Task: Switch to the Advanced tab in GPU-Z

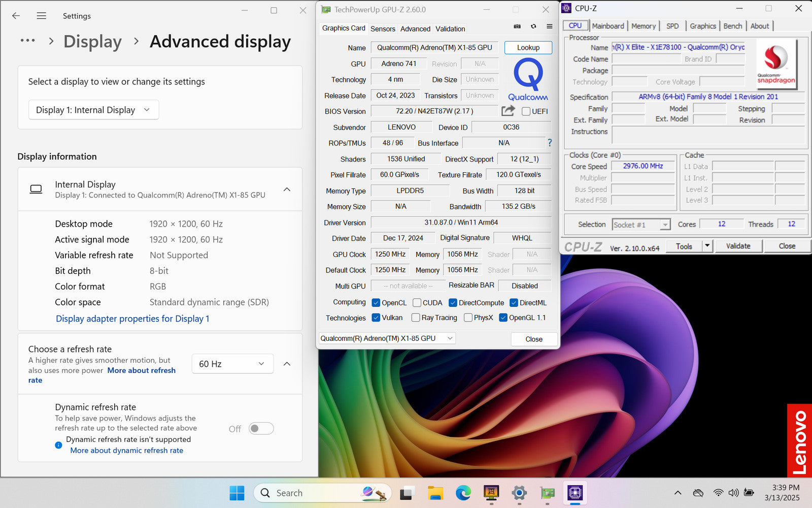Action: tap(415, 29)
